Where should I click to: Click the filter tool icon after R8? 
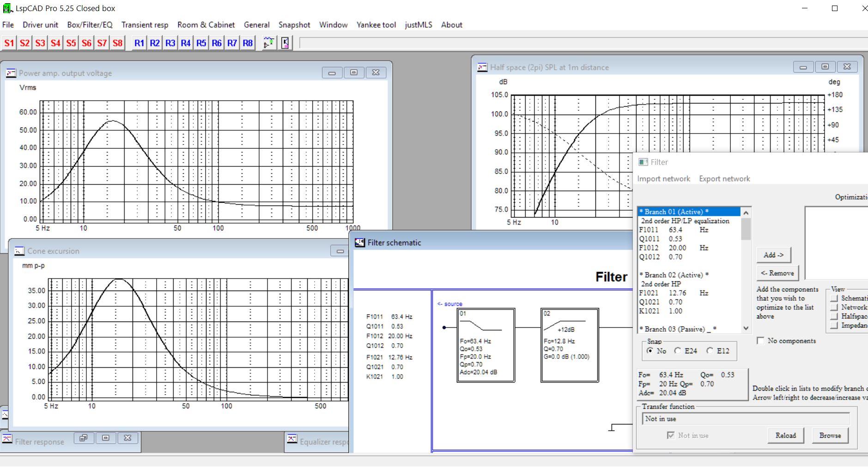tap(269, 43)
